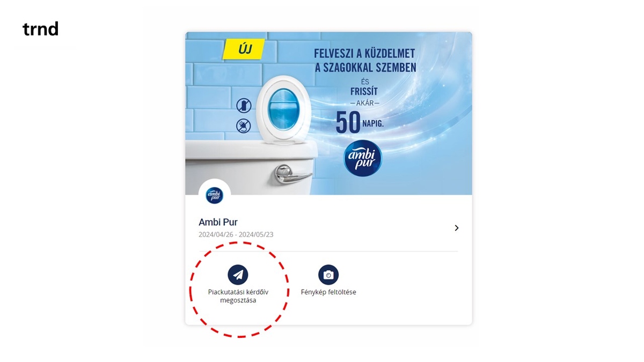
Task: Click the chrome toilet flush handle
Action: pyautogui.click(x=292, y=174)
